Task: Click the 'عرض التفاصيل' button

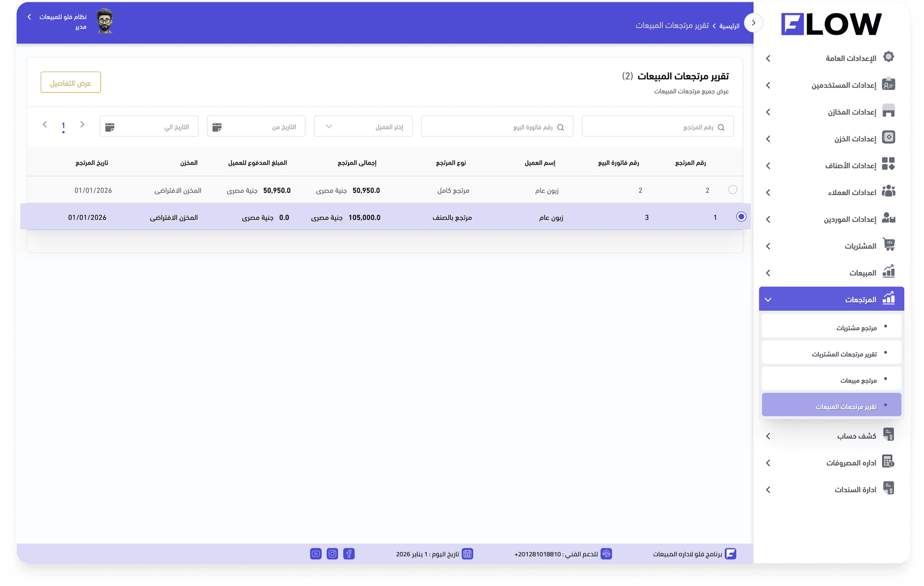Action: pos(70,83)
